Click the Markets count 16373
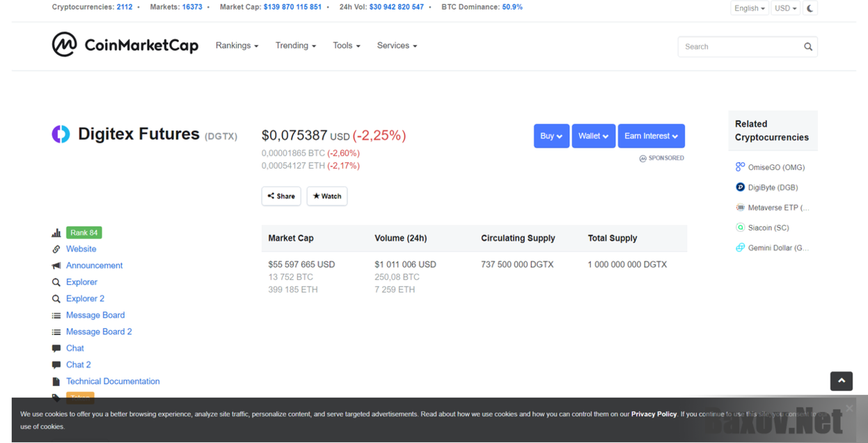The width and height of the screenshot is (868, 443). [x=192, y=7]
